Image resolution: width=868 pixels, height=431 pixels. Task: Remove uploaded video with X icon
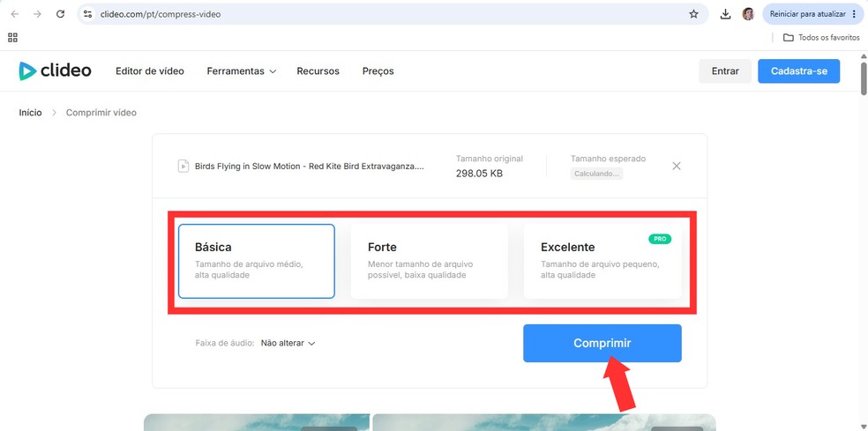[676, 166]
